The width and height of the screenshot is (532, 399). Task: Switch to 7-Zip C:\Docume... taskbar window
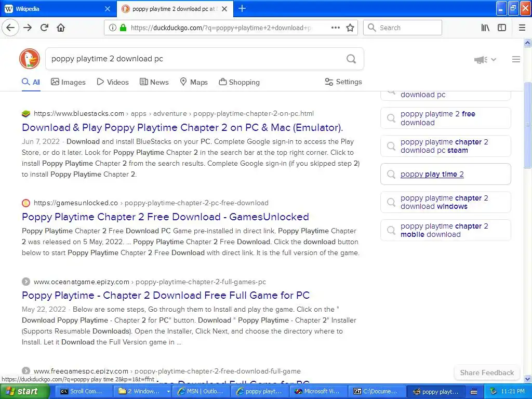(x=378, y=391)
